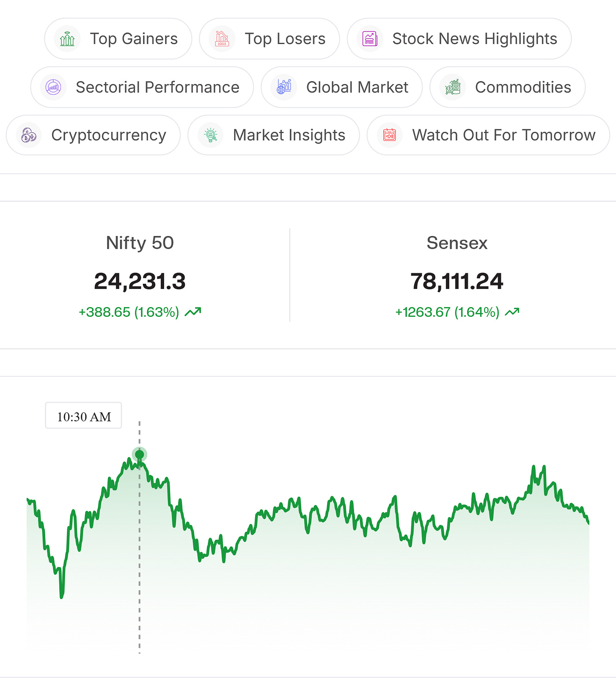Click the Market Insights lightbulb icon

211,135
